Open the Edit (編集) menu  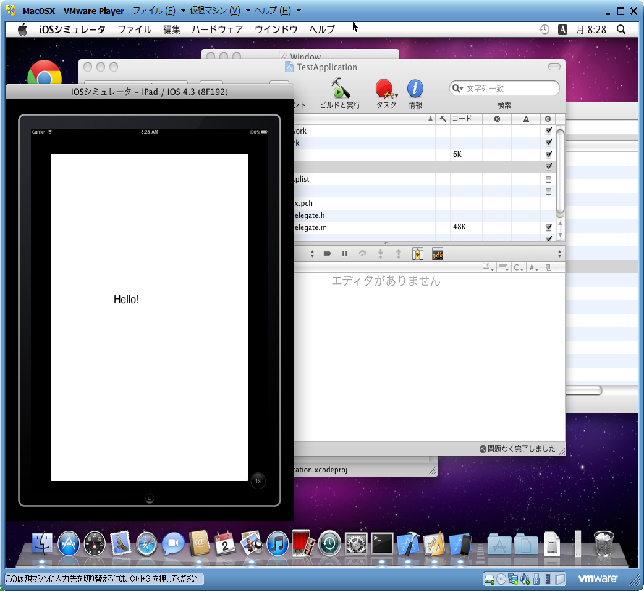(172, 29)
